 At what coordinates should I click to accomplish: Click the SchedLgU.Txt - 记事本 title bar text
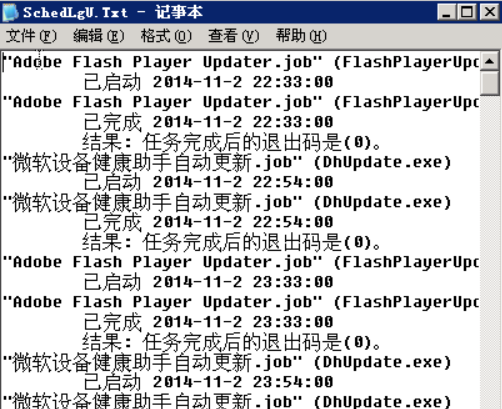[x=113, y=12]
